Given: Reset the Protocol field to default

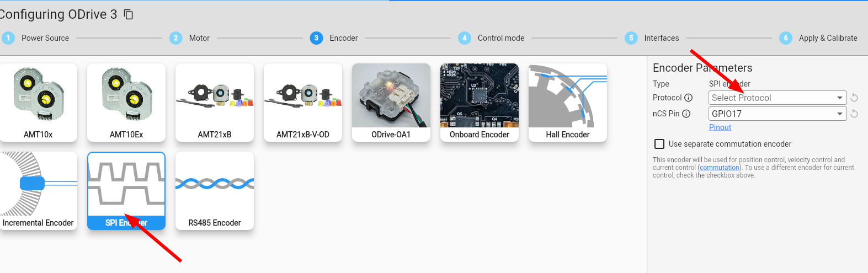Looking at the screenshot, I should 854,98.
